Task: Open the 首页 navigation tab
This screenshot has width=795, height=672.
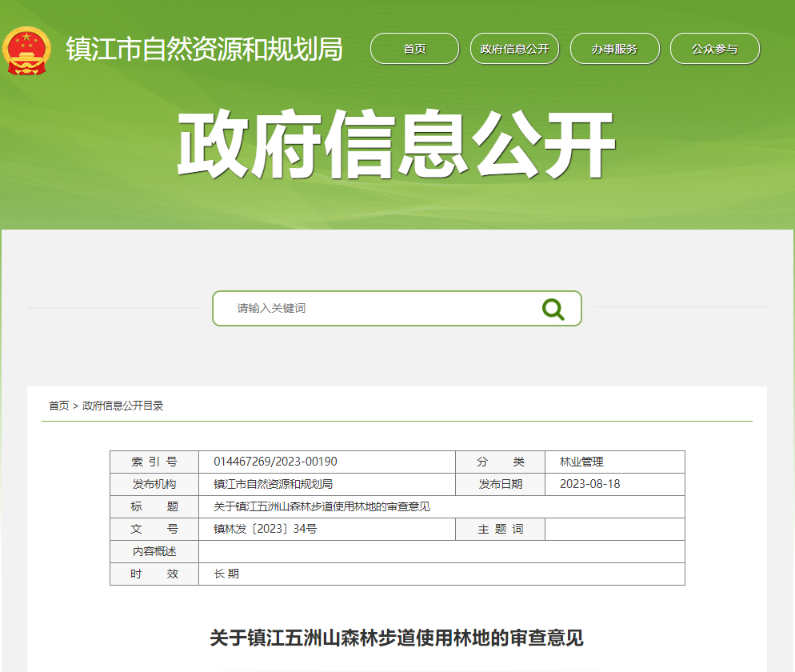Action: point(414,49)
